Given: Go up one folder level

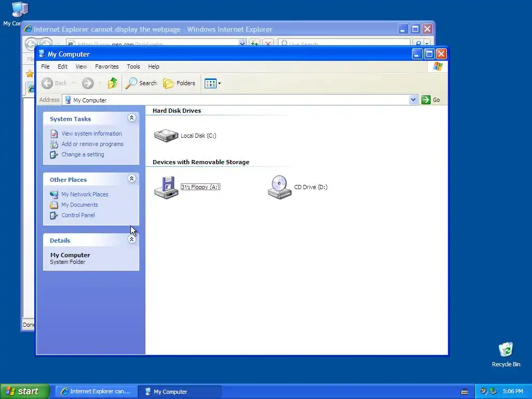Looking at the screenshot, I should 113,83.
